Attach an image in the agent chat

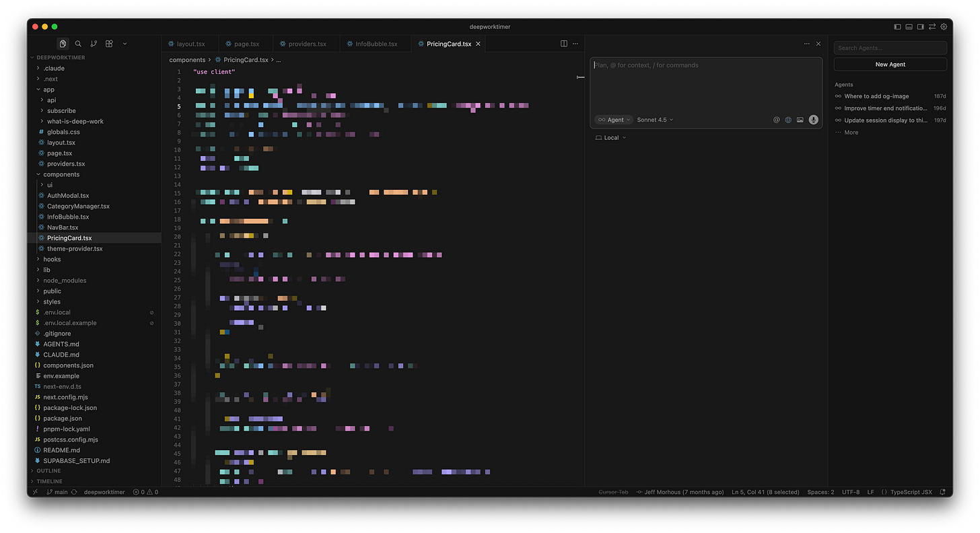point(800,119)
